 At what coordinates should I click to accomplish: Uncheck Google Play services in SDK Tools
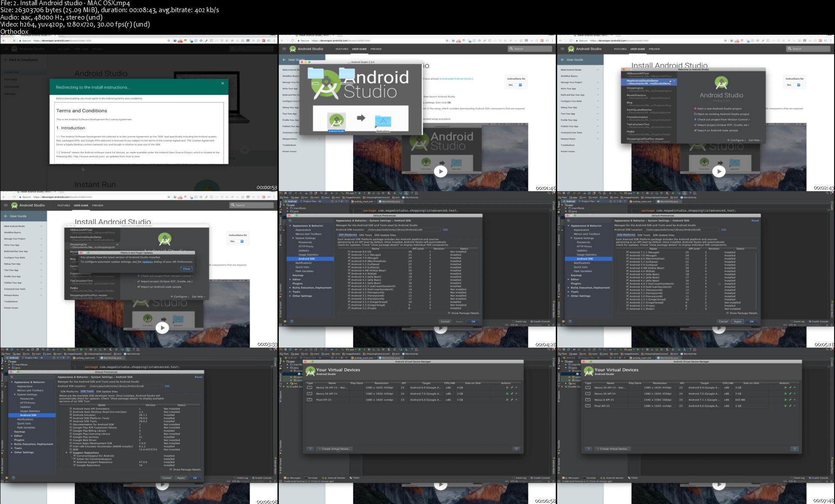coord(71,437)
